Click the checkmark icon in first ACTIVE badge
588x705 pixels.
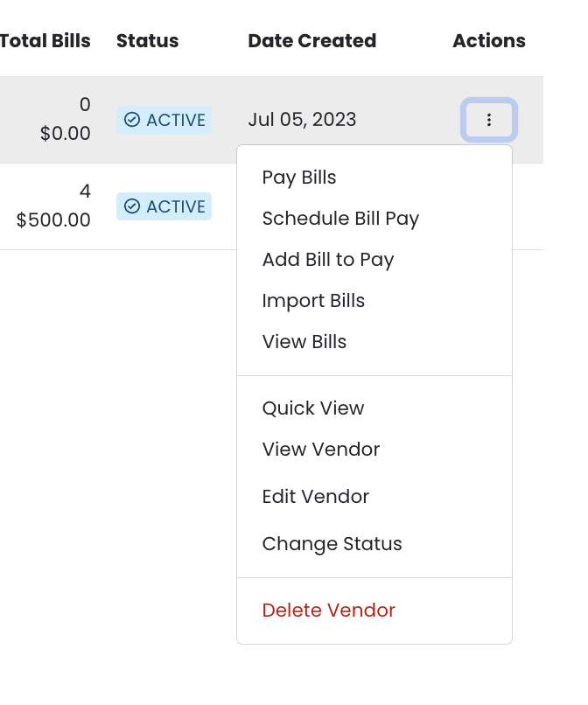point(133,121)
